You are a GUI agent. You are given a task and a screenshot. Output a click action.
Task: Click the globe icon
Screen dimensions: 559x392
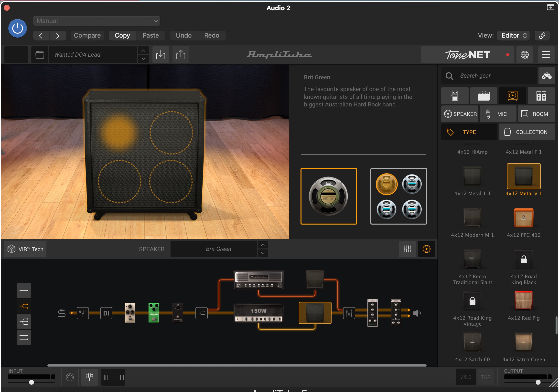click(525, 55)
